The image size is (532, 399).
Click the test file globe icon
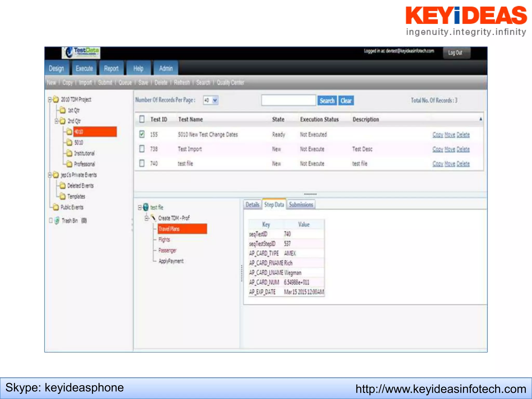pyautogui.click(x=146, y=207)
